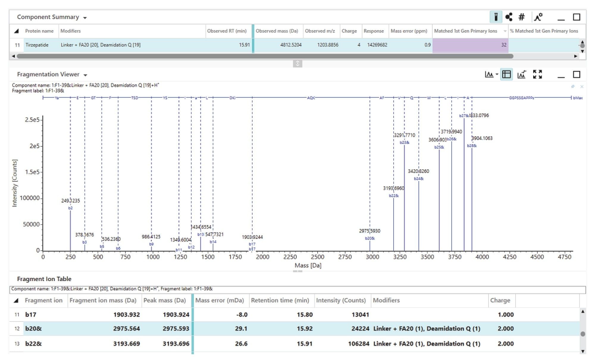The width and height of the screenshot is (595, 364).
Task: Click the share nodes icon in Component Summary
Action: (x=509, y=17)
